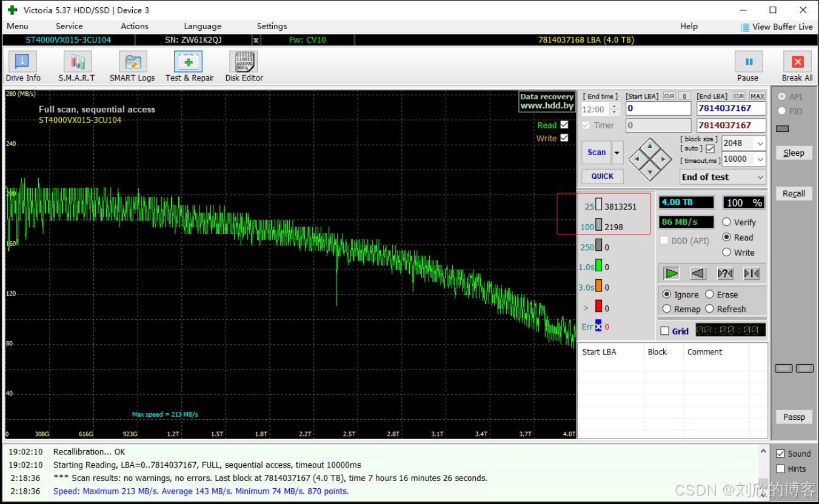Open the Disk Editor
819x504 pixels.
(x=244, y=67)
